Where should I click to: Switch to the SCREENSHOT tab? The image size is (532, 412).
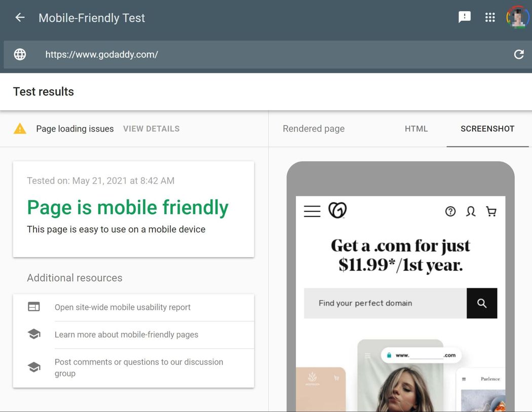[x=487, y=129]
